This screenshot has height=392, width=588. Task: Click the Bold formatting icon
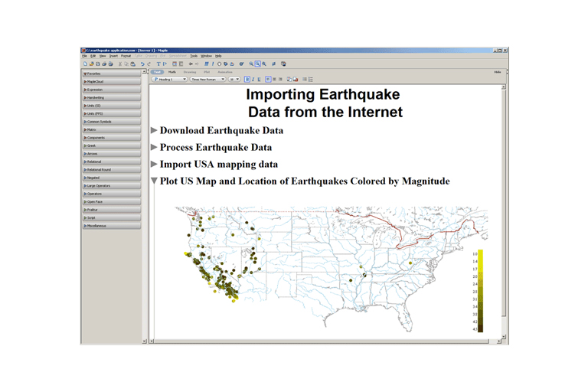(x=247, y=79)
